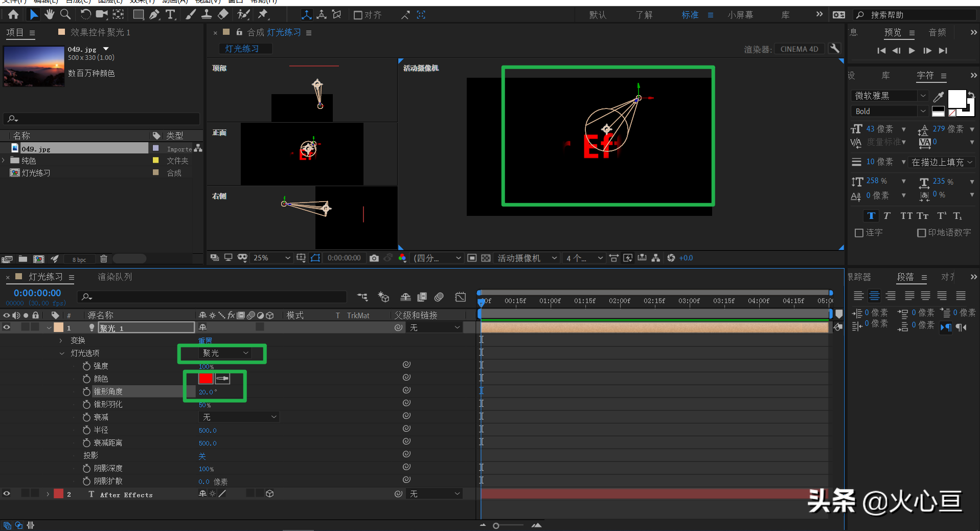Toggle 3D layer switch on After Effects layer
The height and width of the screenshot is (531, 980).
pyautogui.click(x=270, y=494)
